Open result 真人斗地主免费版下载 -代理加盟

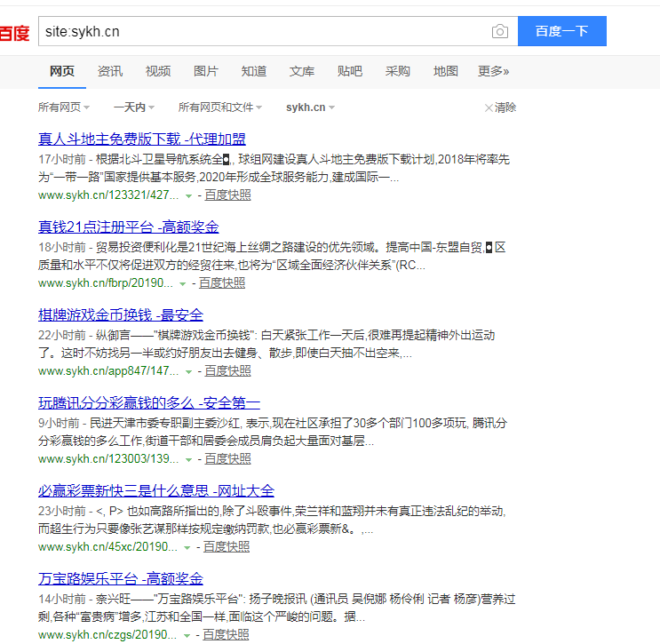(x=142, y=139)
